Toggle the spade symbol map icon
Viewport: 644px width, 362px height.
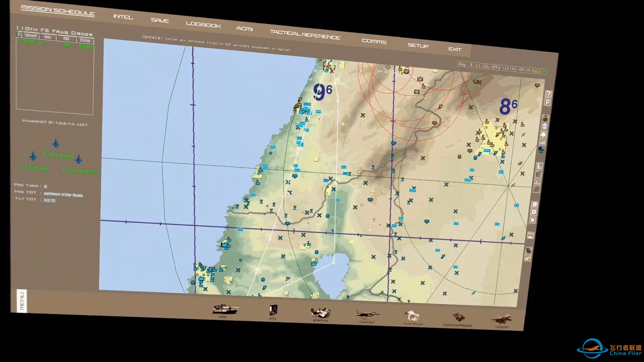click(543, 134)
